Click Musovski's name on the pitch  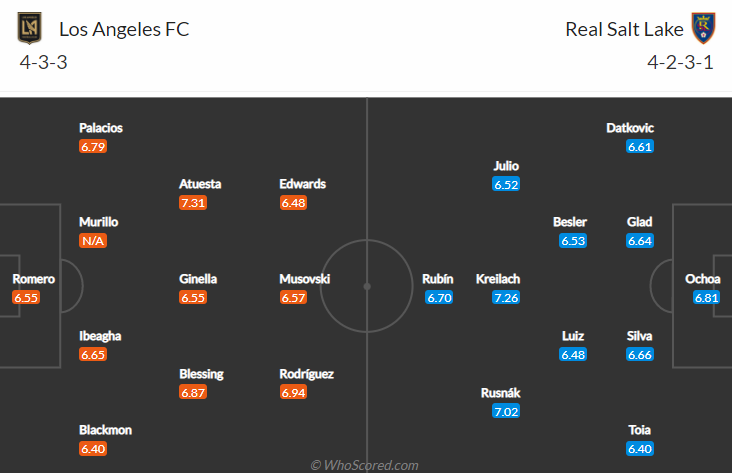pyautogui.click(x=304, y=279)
